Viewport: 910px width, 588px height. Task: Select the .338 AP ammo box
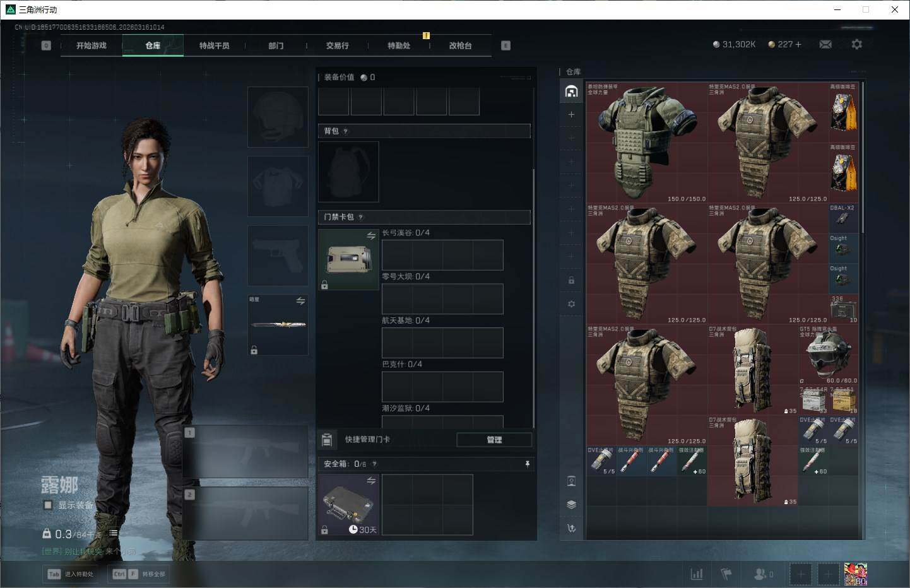click(844, 309)
